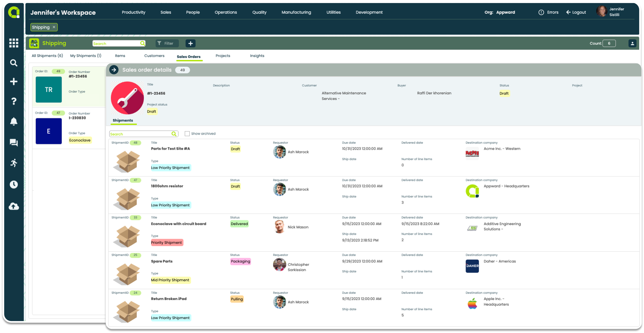This screenshot has width=644, height=333.
Task: Click the box image for shipment 33
Action: [127, 236]
